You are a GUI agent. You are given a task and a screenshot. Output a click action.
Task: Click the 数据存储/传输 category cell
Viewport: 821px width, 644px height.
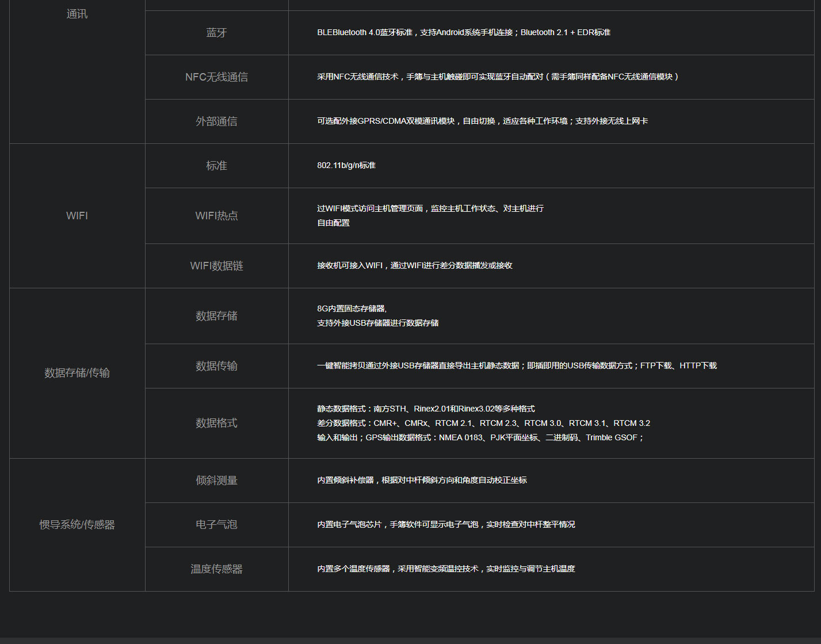point(77,373)
